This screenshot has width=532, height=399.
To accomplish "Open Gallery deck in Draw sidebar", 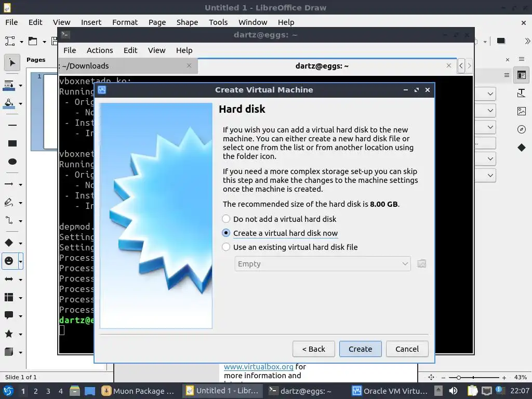I will point(522,111).
